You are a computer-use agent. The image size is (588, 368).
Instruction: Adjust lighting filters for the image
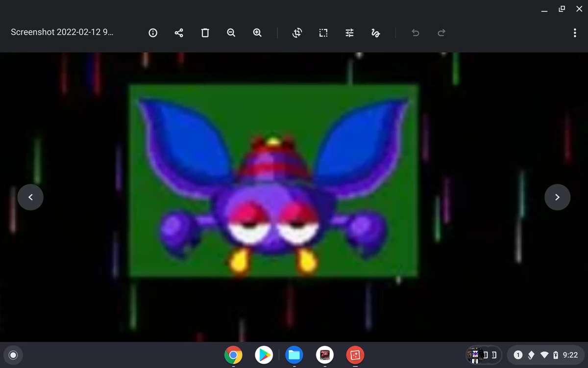click(349, 33)
